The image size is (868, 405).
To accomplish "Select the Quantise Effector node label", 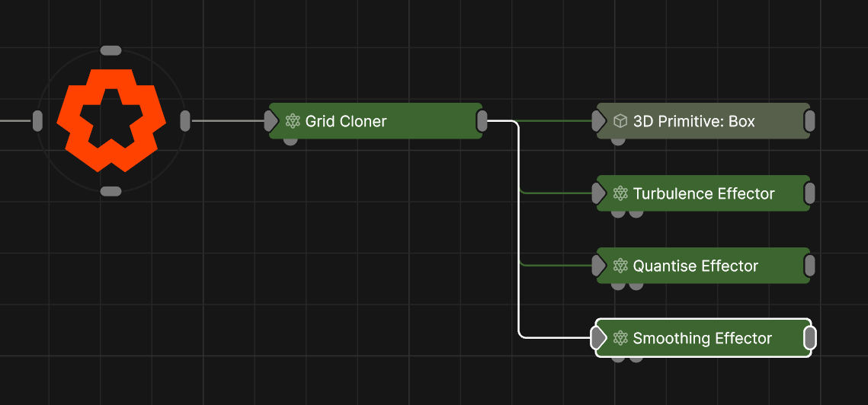I will tap(695, 266).
